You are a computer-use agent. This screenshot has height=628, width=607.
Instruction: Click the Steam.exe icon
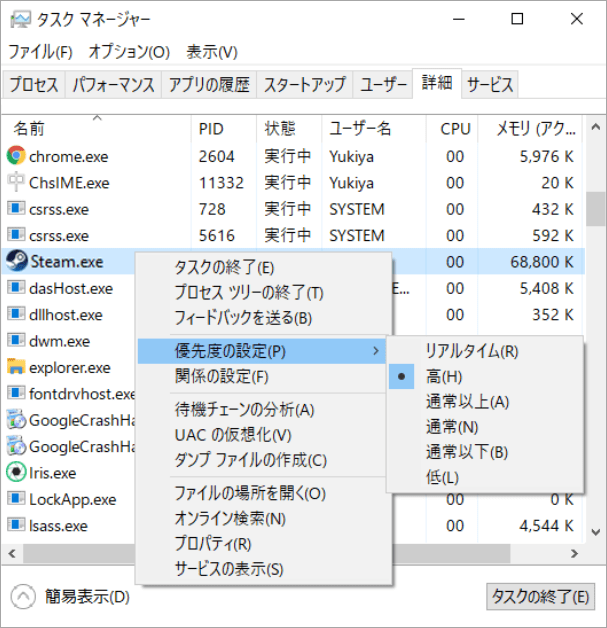pyautogui.click(x=16, y=261)
